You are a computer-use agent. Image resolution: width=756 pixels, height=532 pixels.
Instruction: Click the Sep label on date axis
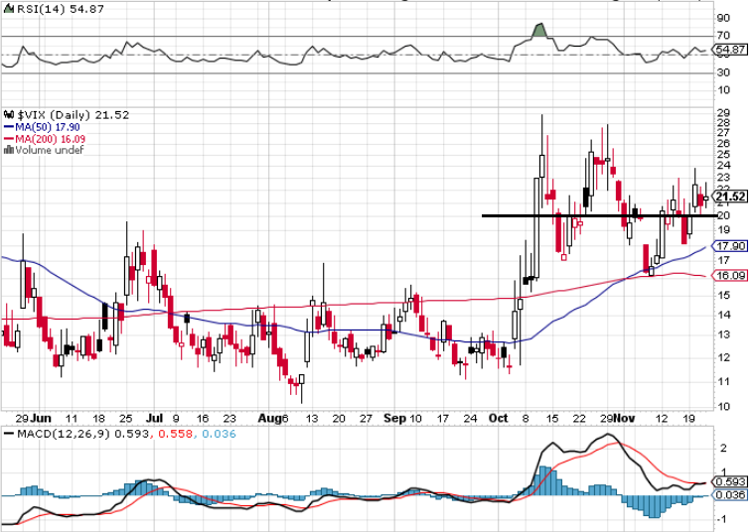393,419
